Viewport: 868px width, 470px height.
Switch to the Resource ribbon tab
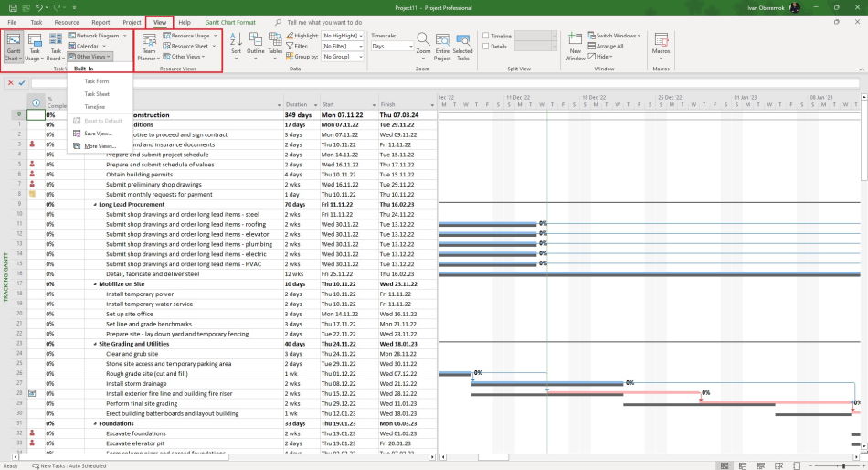(x=67, y=23)
